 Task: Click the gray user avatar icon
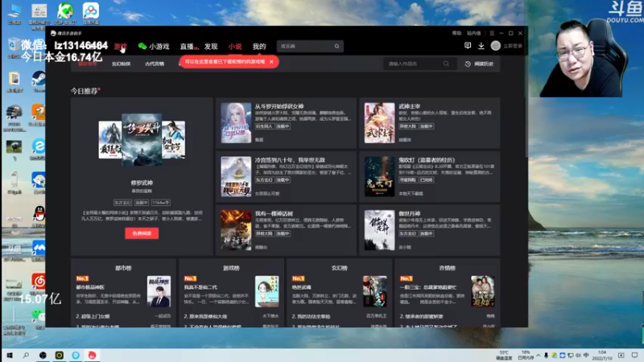click(x=496, y=46)
